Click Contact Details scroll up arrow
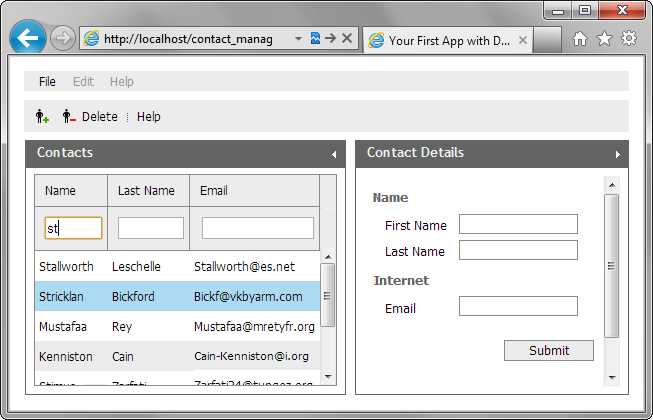This screenshot has width=653, height=420. 612,185
